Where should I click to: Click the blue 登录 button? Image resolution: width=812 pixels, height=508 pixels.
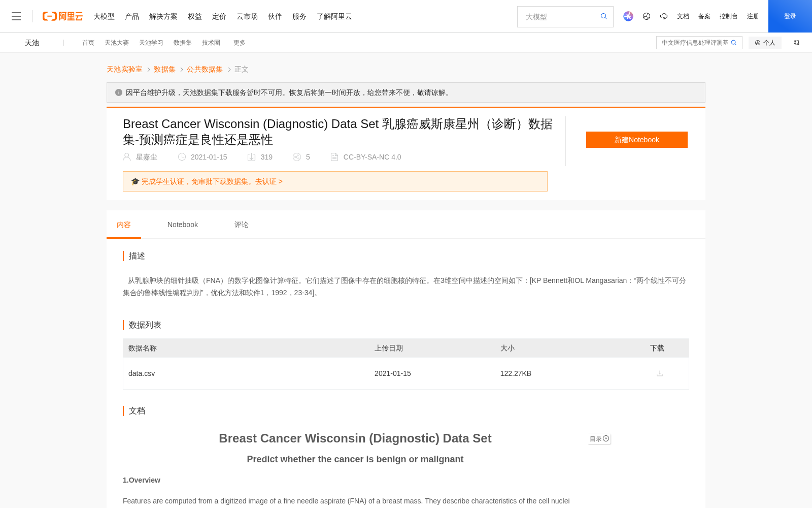pyautogui.click(x=790, y=16)
